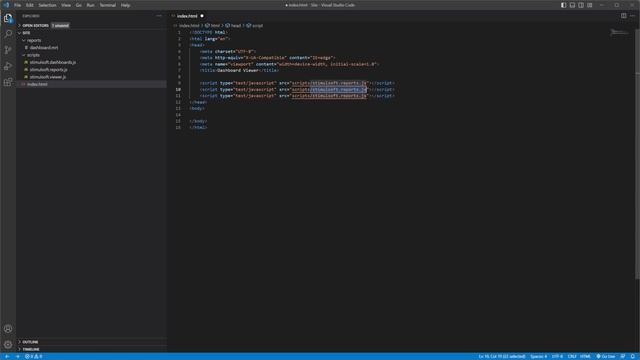
Task: Click HTML language mode in status bar
Action: tap(585, 356)
